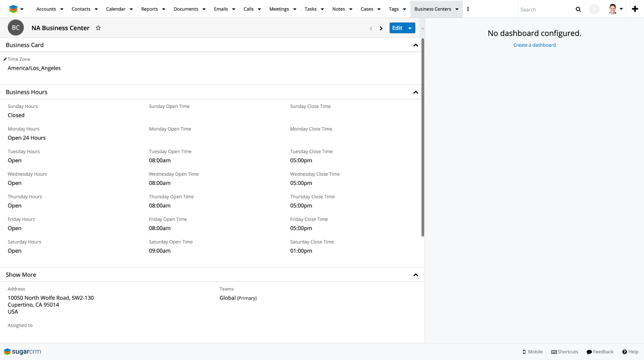Image resolution: width=644 pixels, height=360 pixels.
Task: Click the search magnifier icon
Action: tap(578, 9)
